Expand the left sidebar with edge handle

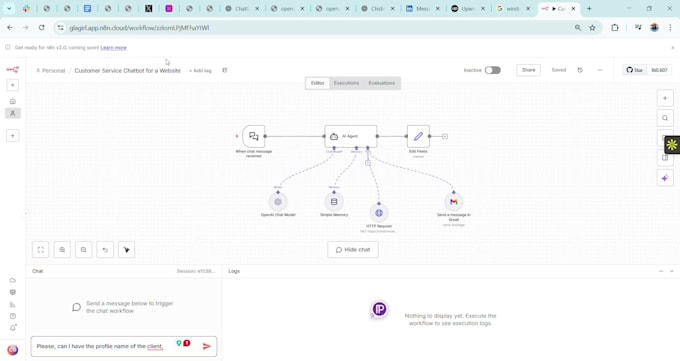[x=26, y=213]
